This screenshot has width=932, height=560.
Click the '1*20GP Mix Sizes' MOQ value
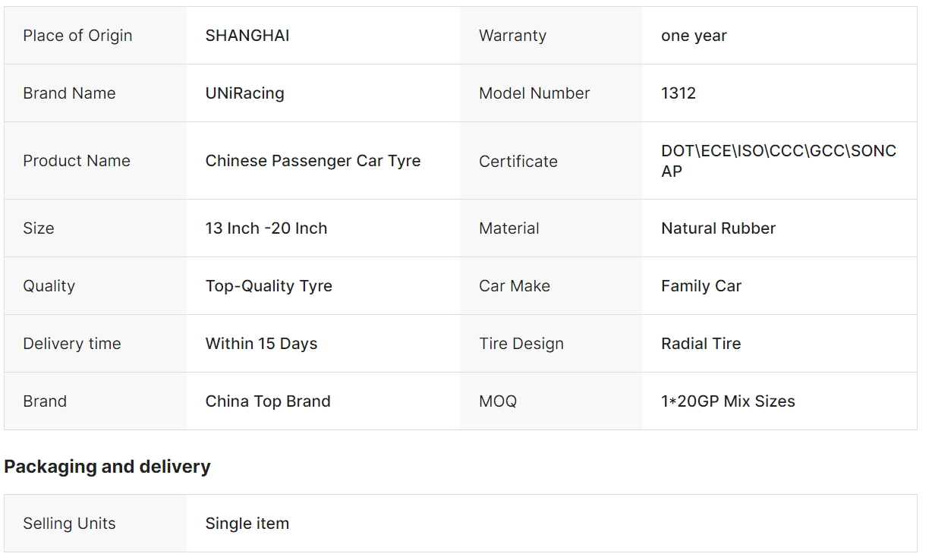click(x=728, y=401)
